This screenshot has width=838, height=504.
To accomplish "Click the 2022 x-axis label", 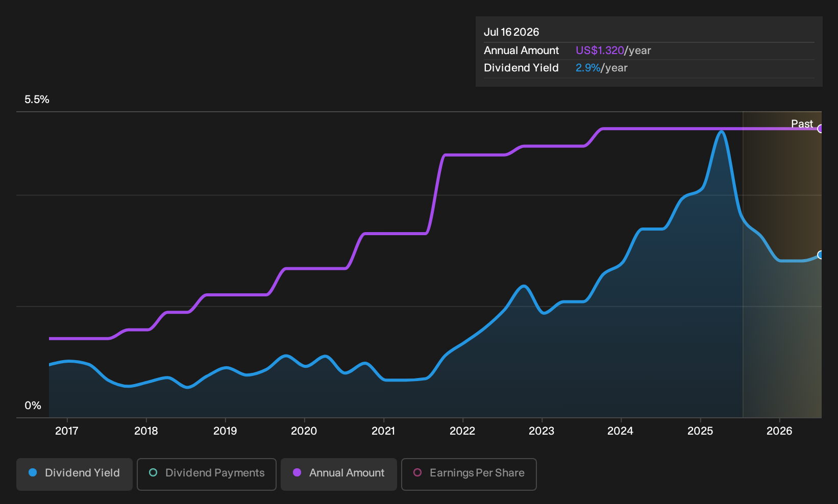I will pyautogui.click(x=462, y=431).
